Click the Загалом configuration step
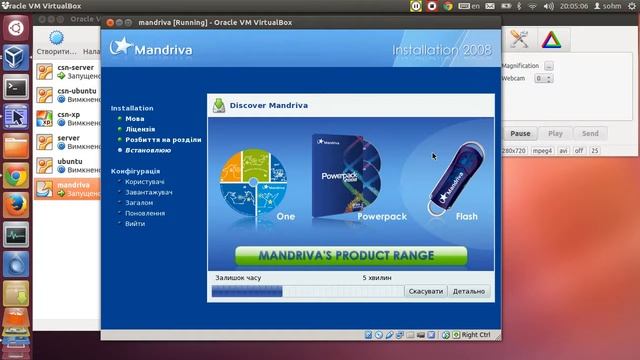This screenshot has width=640, height=360. tap(139, 203)
